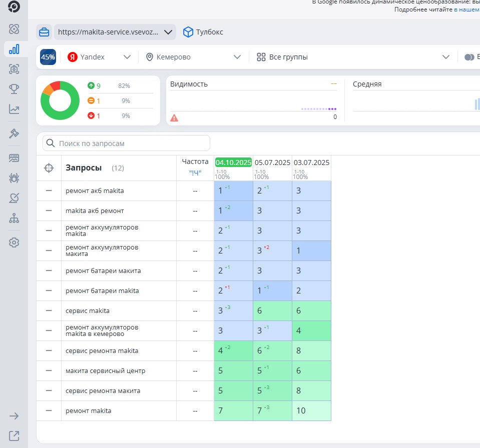
Task: Focus the Поиск по запросам search field
Action: 126,143
